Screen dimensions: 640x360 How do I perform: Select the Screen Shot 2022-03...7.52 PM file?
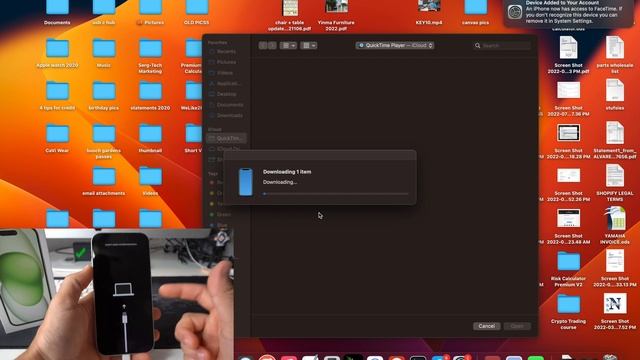(615, 311)
